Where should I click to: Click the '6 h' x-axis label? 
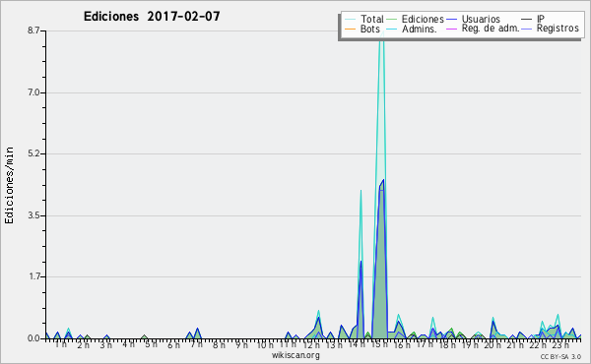(173, 344)
